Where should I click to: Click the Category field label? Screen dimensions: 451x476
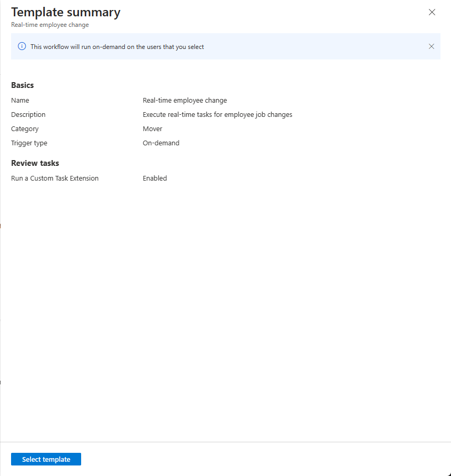[25, 128]
